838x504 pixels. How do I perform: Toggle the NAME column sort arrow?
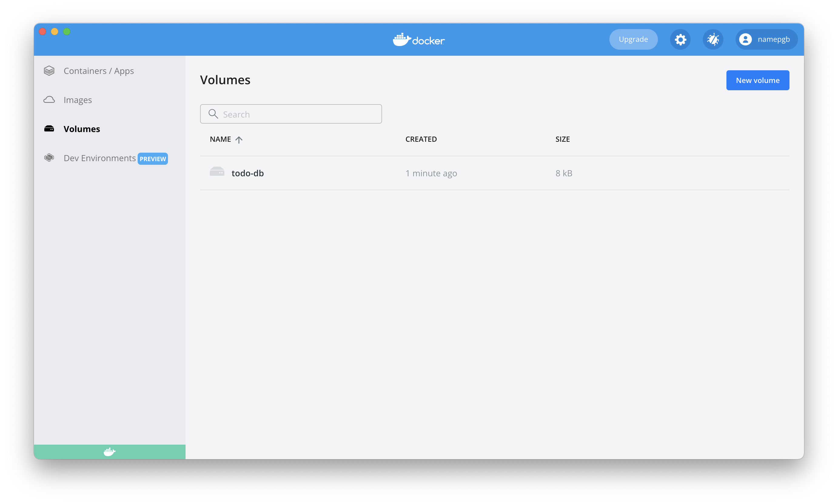click(239, 140)
